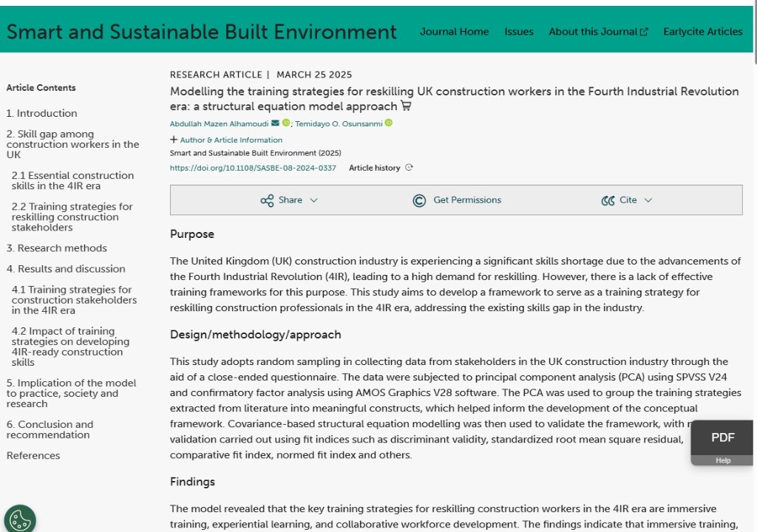Click the Design/methodology/approach heading
The height and width of the screenshot is (532, 757).
[x=255, y=335]
